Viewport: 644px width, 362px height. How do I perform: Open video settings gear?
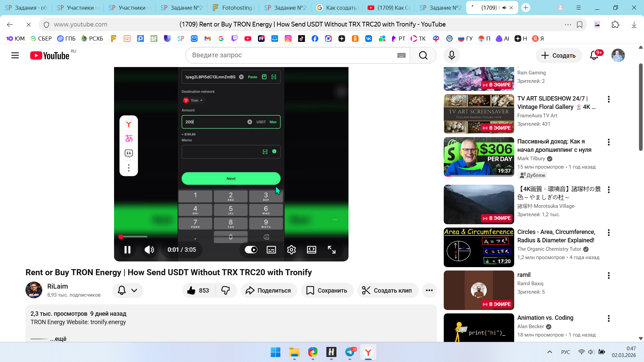pos(291,250)
